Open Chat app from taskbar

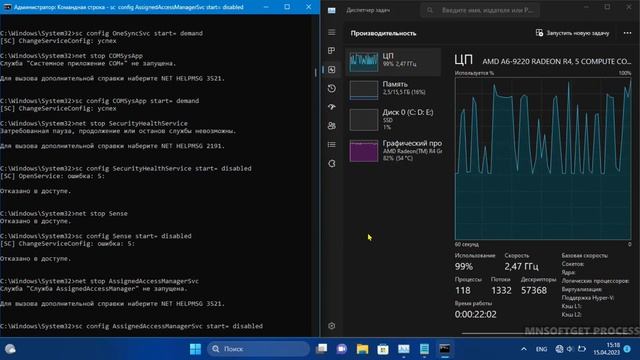[x=342, y=349]
